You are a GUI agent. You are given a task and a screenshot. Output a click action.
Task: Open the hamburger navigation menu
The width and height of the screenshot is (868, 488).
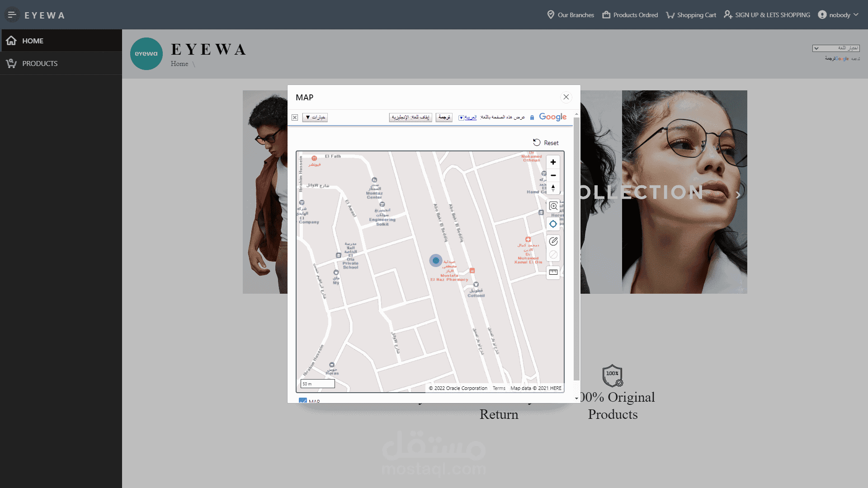click(12, 15)
